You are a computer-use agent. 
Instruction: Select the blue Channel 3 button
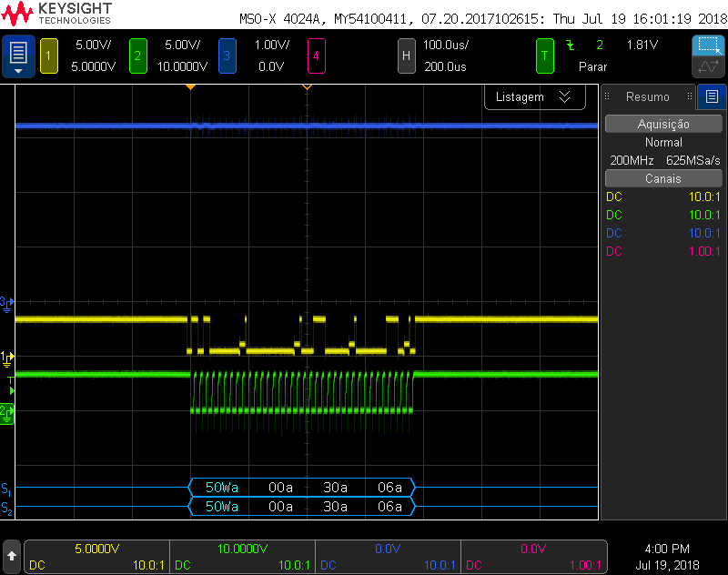[x=227, y=55]
